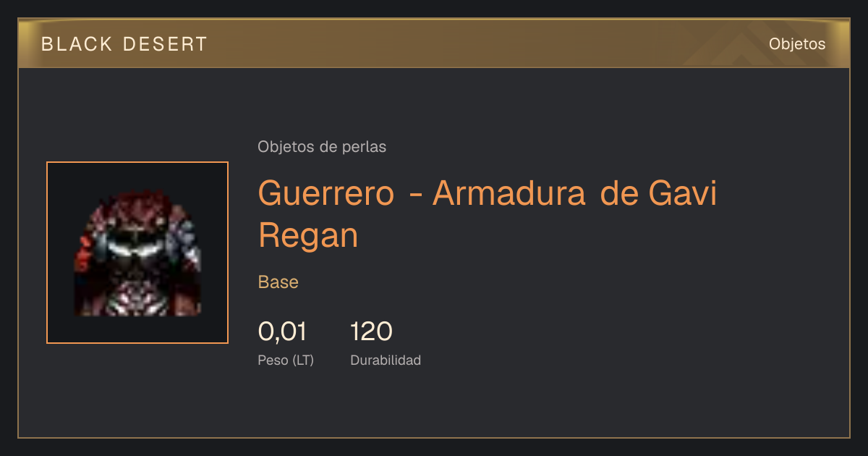Image resolution: width=868 pixels, height=456 pixels.
Task: Click the word 'perlas' in the category line
Action: (x=365, y=147)
